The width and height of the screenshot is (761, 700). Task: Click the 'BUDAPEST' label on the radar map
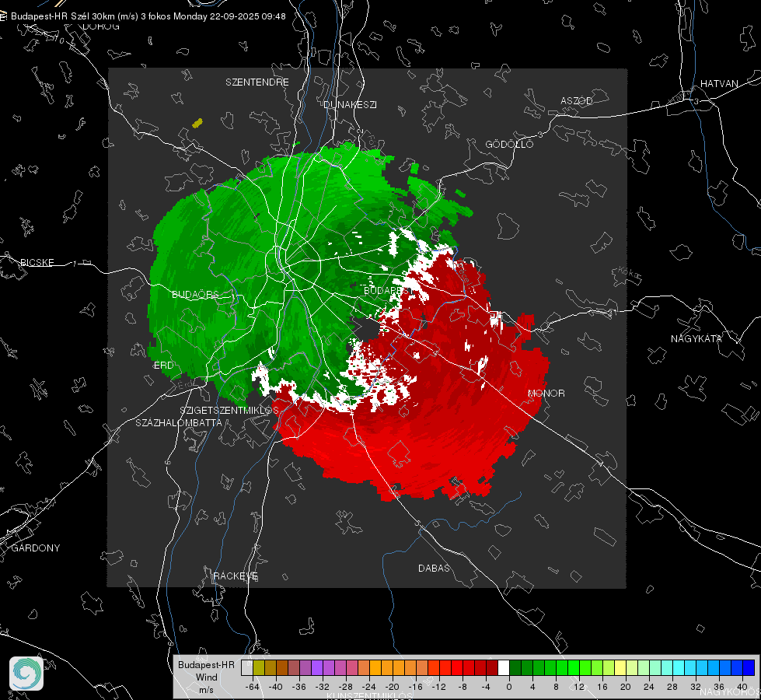pos(386,290)
